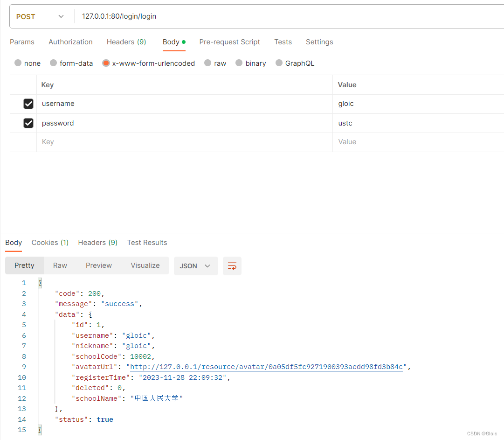Switch to Raw response view
Screen dimensions: 504x440
[x=60, y=265]
